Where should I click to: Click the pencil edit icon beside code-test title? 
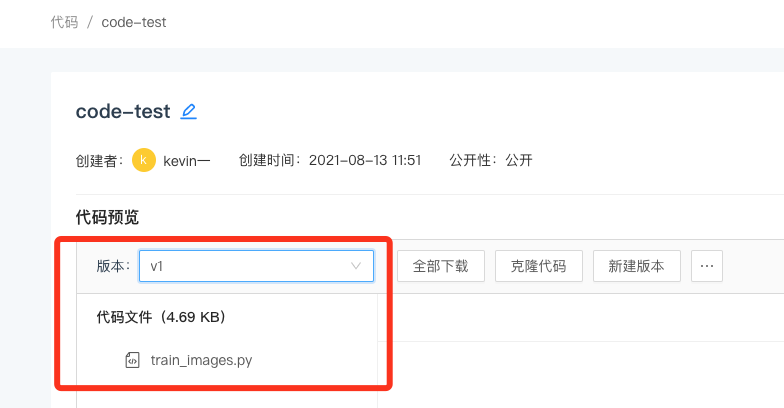(x=188, y=111)
